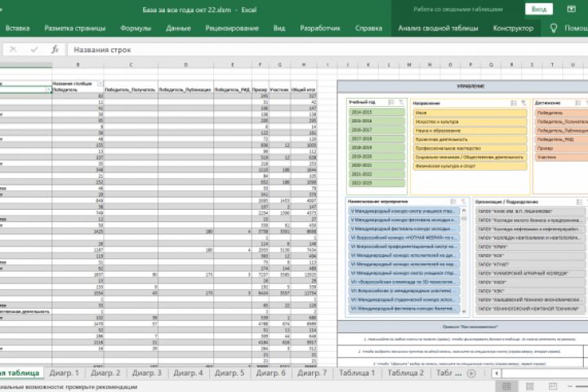Viewport: 588px width, 392px height.
Task: Open the Разработчик ribbon tab
Action: (320, 28)
